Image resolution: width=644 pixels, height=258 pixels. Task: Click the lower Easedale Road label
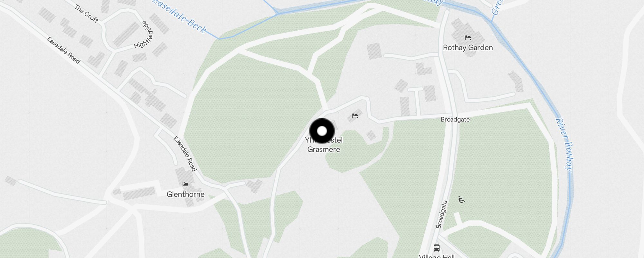coord(185,154)
